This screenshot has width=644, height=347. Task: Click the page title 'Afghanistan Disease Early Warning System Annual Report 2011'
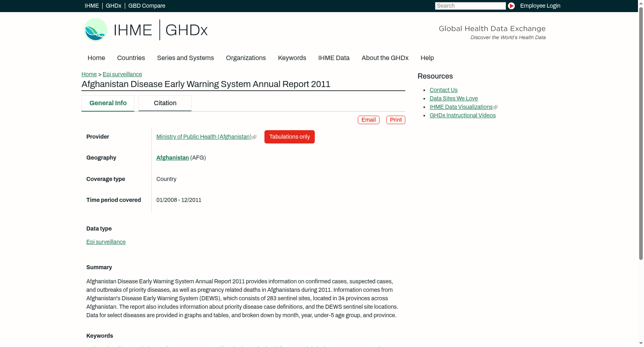click(x=206, y=84)
